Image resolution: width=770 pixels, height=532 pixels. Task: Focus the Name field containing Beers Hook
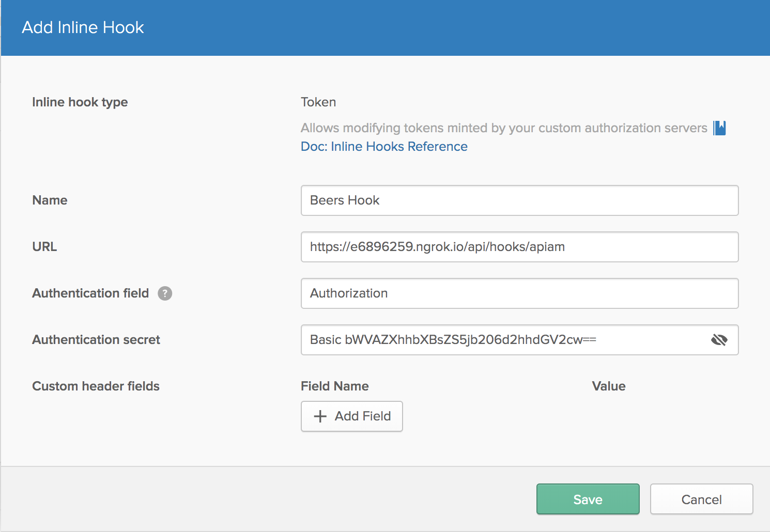pyautogui.click(x=519, y=200)
